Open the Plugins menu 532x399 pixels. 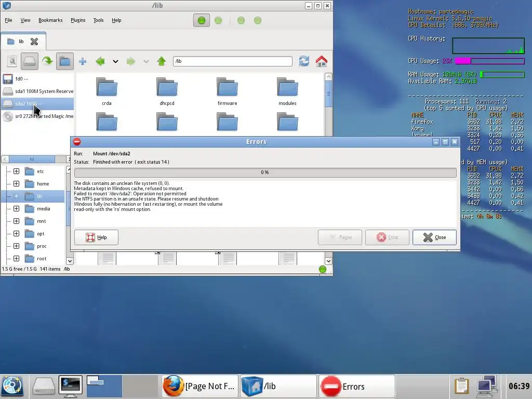coord(78,20)
